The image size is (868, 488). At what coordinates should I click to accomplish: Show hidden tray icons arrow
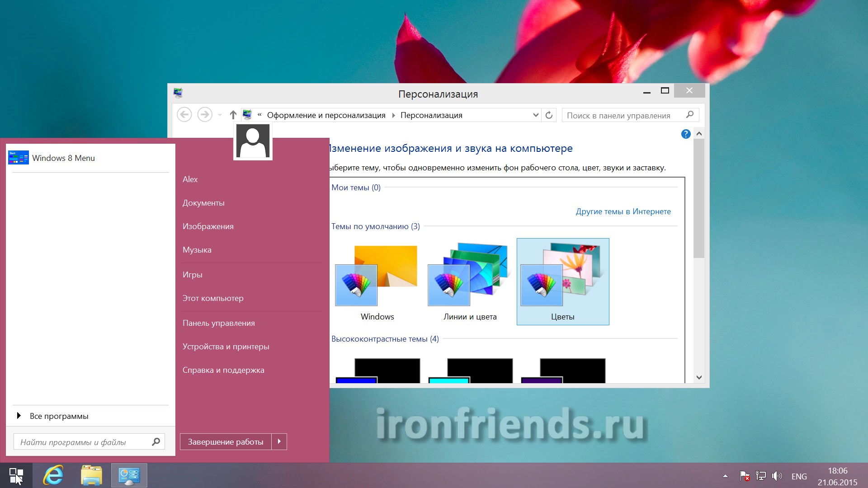coord(725,476)
